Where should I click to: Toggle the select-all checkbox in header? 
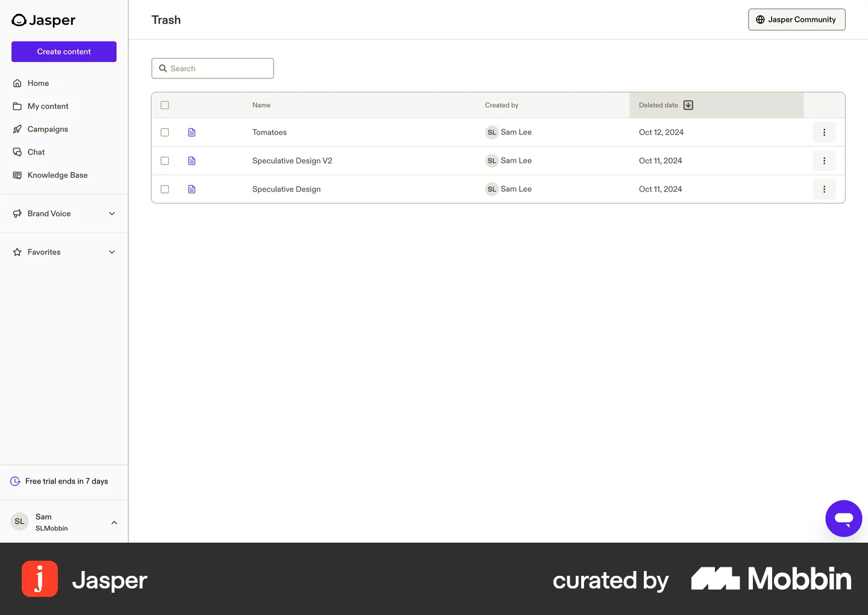165,105
